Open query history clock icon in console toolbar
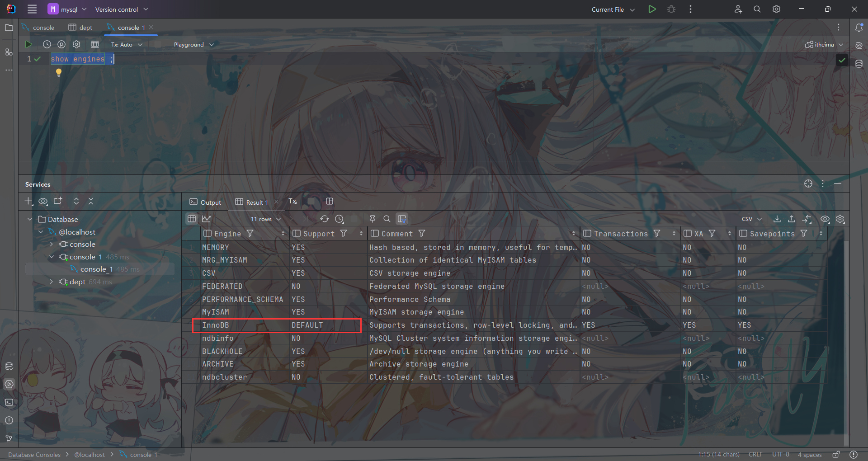This screenshot has height=461, width=868. [47, 44]
